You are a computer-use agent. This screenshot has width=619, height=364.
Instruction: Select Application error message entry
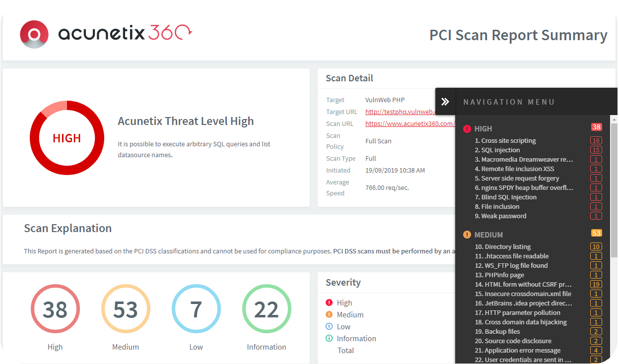pos(518,350)
